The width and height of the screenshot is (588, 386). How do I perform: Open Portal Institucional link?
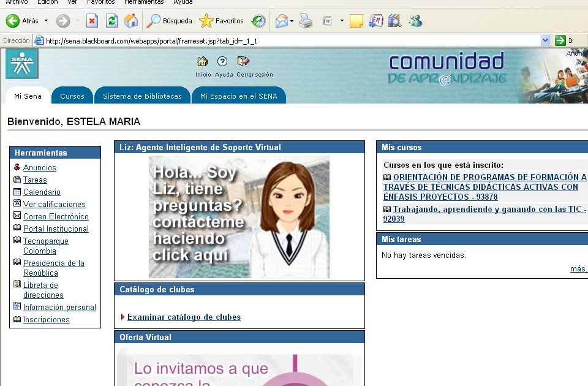tap(56, 229)
